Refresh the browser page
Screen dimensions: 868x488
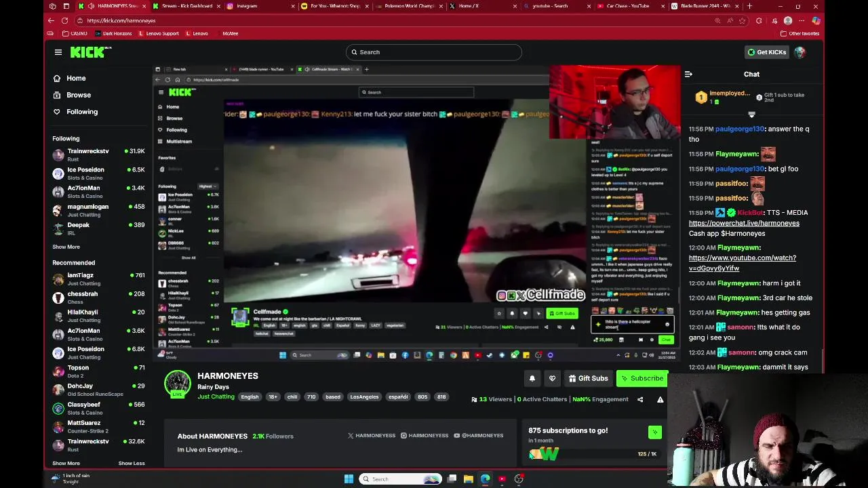64,20
